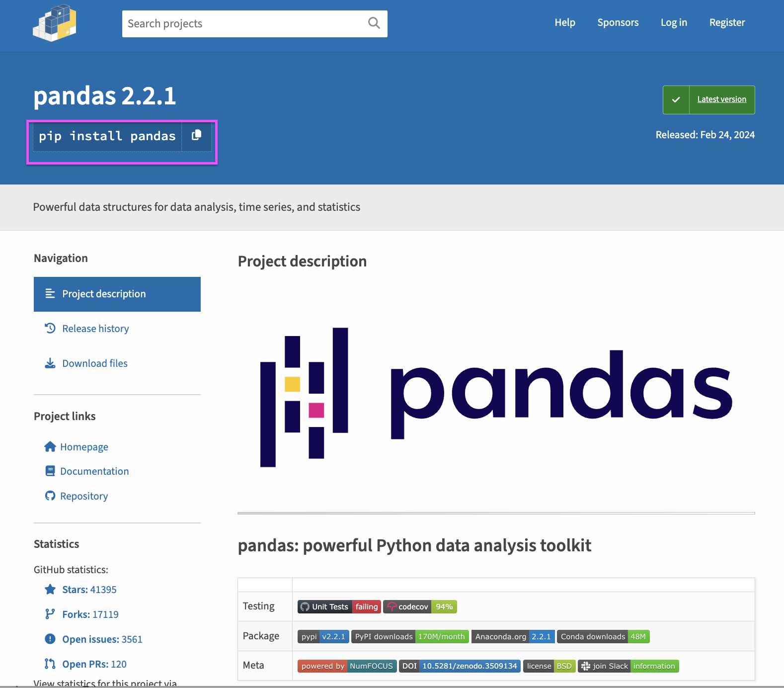The image size is (784, 688).
Task: Open Help in top navigation
Action: click(x=565, y=22)
